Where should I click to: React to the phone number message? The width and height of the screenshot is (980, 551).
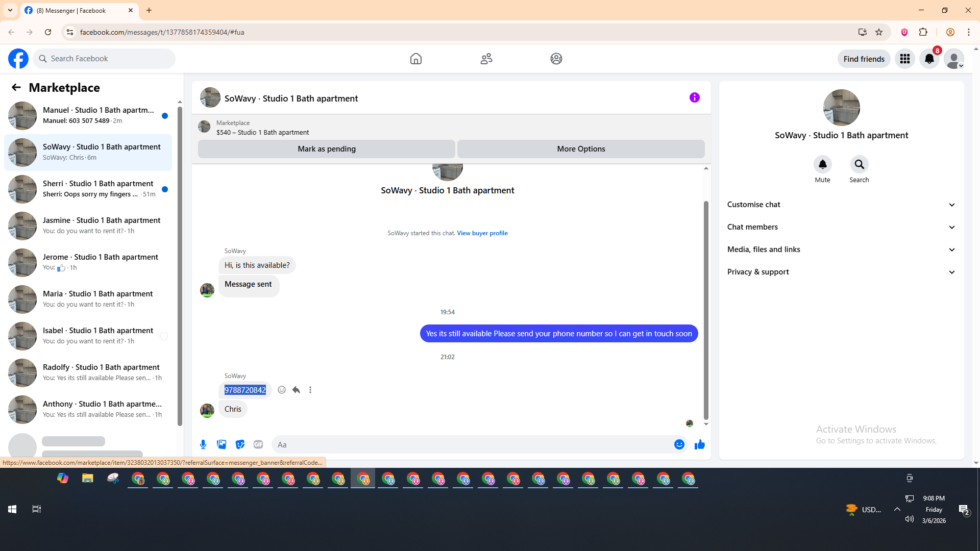282,390
